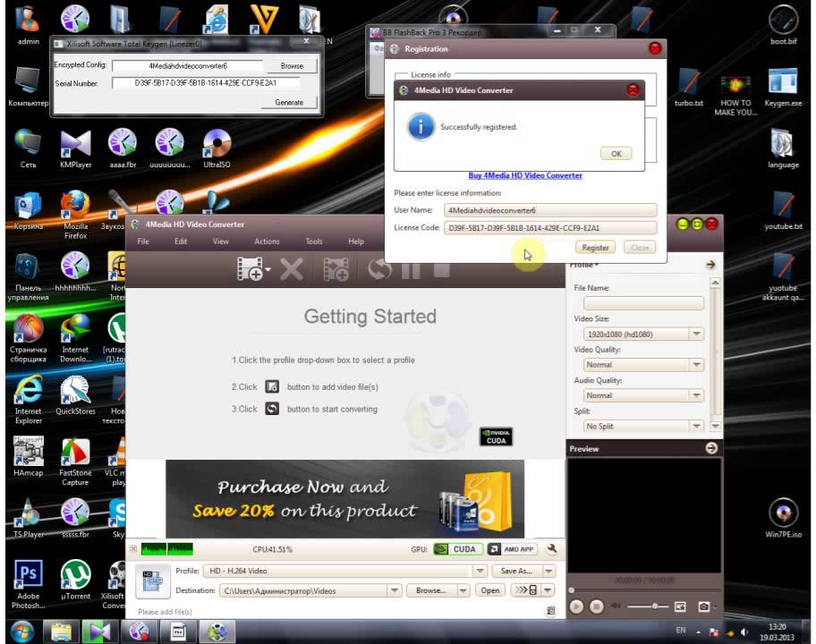Click Browse in the Keygen window
This screenshot has height=644, width=816.
click(x=292, y=66)
